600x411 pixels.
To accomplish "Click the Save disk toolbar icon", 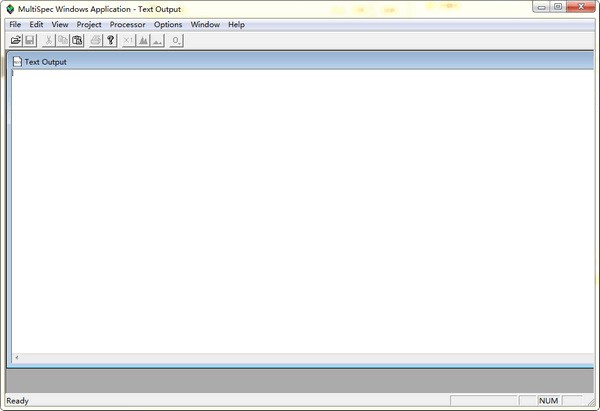I will click(30, 41).
